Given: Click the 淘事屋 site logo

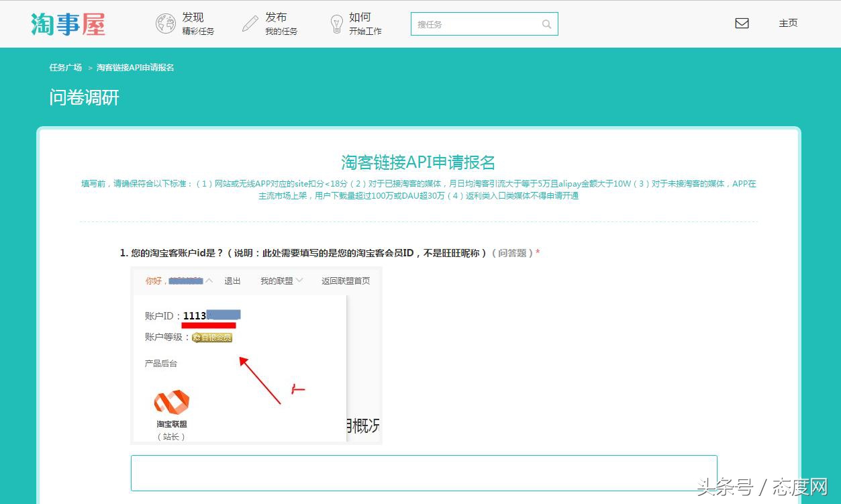Looking at the screenshot, I should pyautogui.click(x=67, y=23).
